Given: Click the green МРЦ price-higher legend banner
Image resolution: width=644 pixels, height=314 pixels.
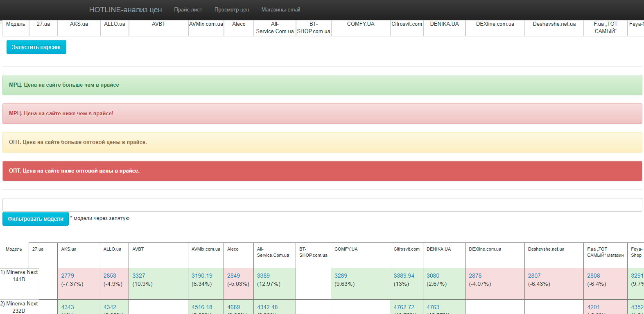Looking at the screenshot, I should (x=322, y=85).
